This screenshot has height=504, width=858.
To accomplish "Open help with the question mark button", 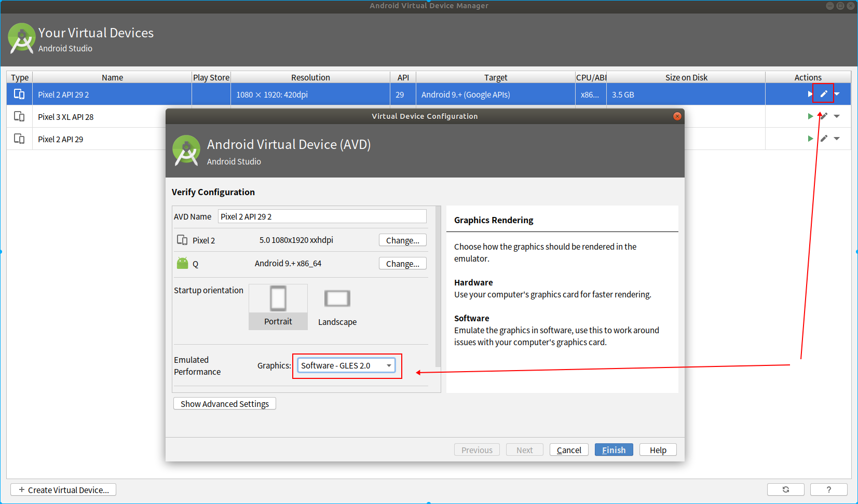I will (x=829, y=489).
